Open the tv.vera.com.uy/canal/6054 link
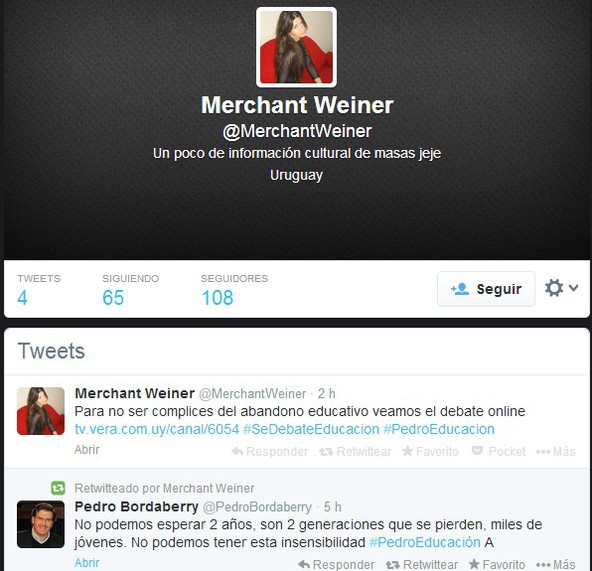This screenshot has height=571, width=592. [x=157, y=429]
